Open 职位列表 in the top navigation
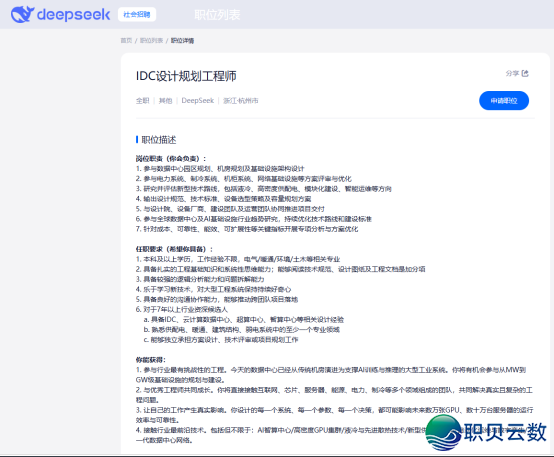The height and width of the screenshot is (457, 554). point(217,14)
